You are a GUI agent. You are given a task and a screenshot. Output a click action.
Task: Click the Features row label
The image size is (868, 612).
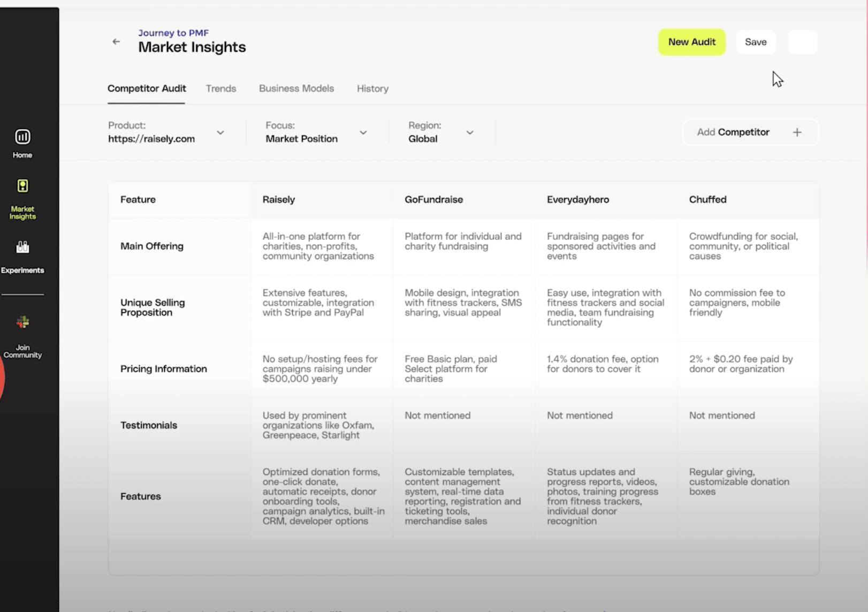[x=140, y=496]
